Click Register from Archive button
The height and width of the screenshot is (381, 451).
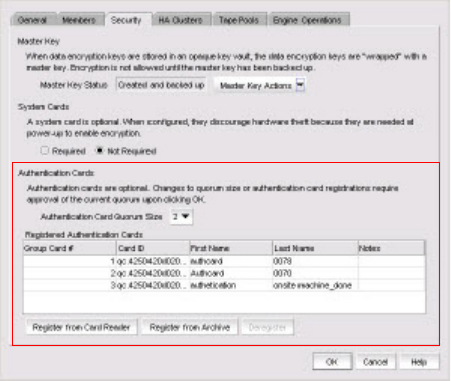(190, 327)
